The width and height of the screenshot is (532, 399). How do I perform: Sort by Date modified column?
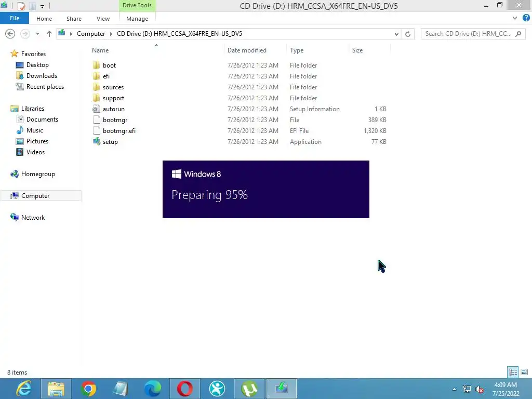coord(247,50)
